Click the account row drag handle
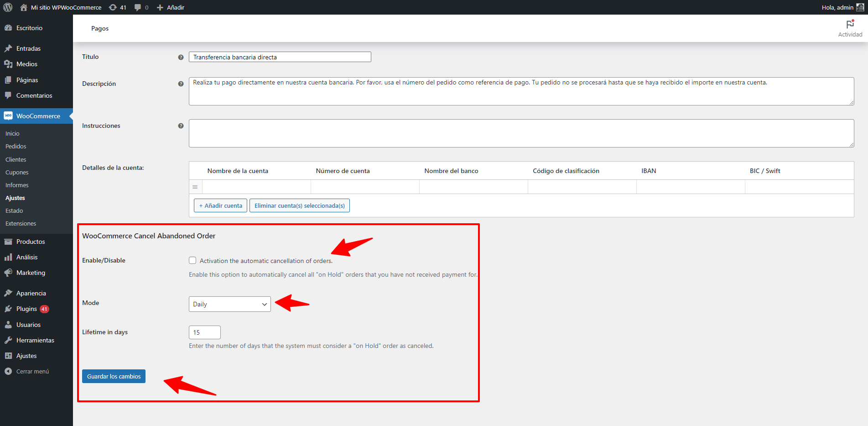The height and width of the screenshot is (426, 868). pyautogui.click(x=195, y=187)
